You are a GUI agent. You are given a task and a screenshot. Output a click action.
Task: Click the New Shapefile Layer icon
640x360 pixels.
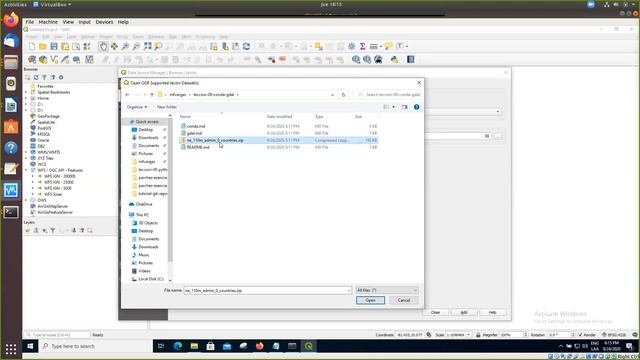coord(54,60)
